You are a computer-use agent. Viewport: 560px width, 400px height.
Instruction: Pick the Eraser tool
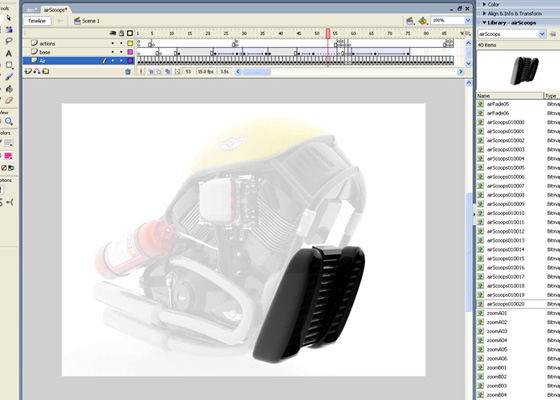pos(9,101)
